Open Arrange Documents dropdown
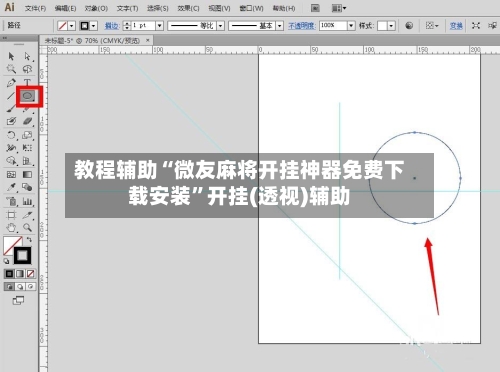This screenshot has width=500, height=372. tap(339, 8)
